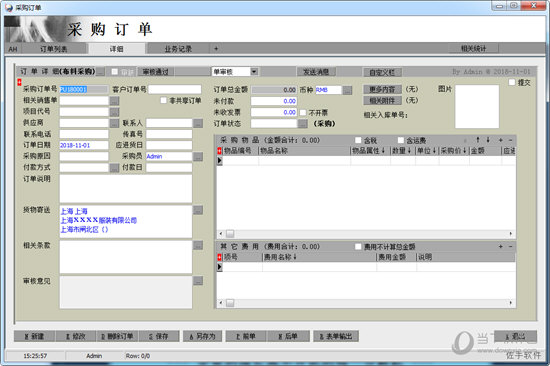The image size is (550, 366).
Task: Click ellipsis button beside 相关条款 box
Action: click(x=198, y=245)
